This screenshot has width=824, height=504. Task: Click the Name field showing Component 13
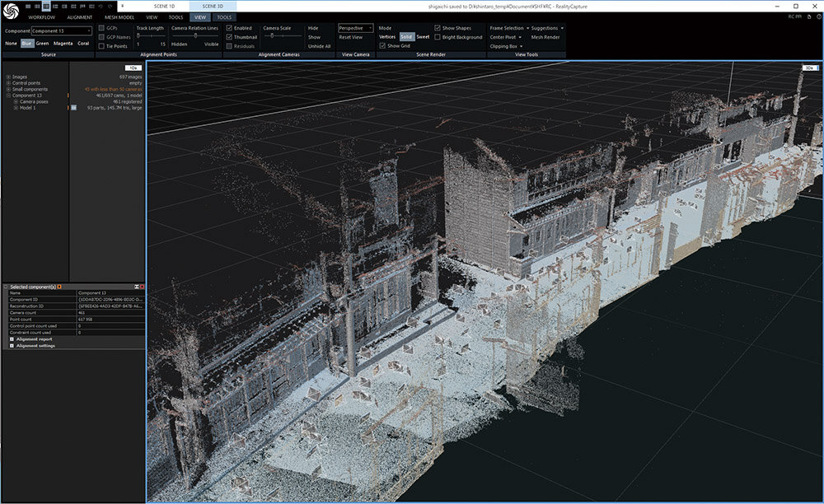click(x=111, y=293)
